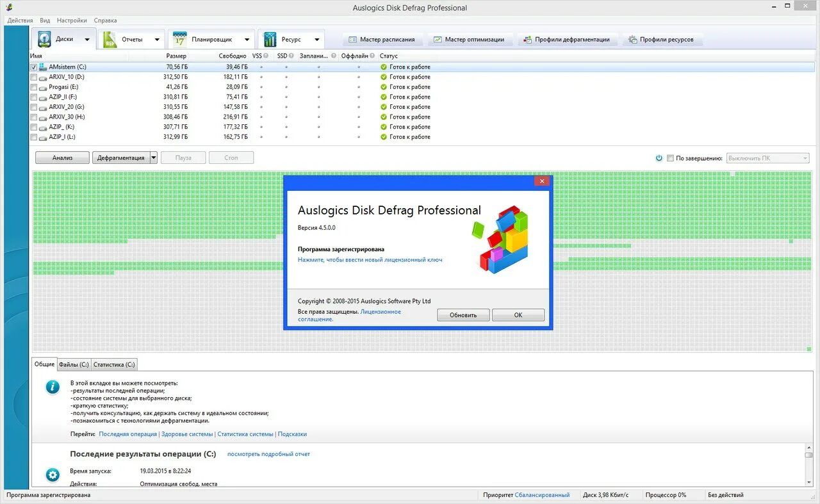Viewport: 820px width, 504px height.
Task: Check the ARXIV_10 (D:) disk checkbox
Action: pos(34,77)
